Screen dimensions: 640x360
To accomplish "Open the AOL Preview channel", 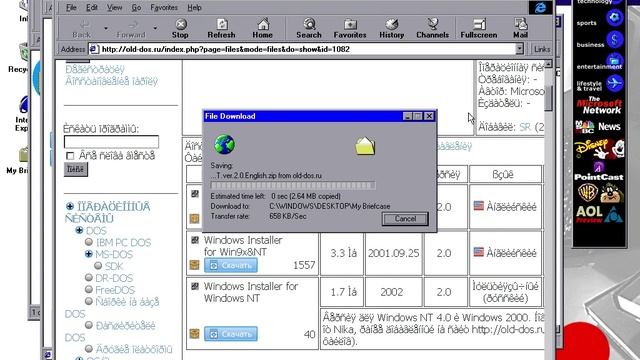I will pyautogui.click(x=600, y=215).
